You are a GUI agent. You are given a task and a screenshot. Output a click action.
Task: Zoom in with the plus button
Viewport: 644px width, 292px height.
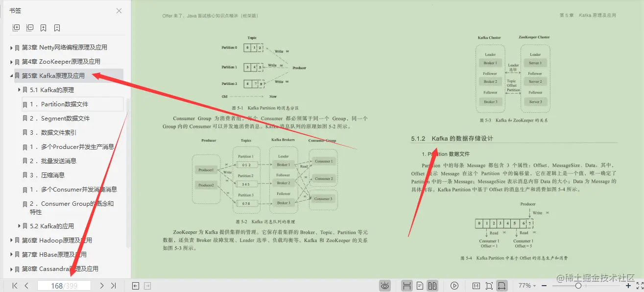point(628,286)
